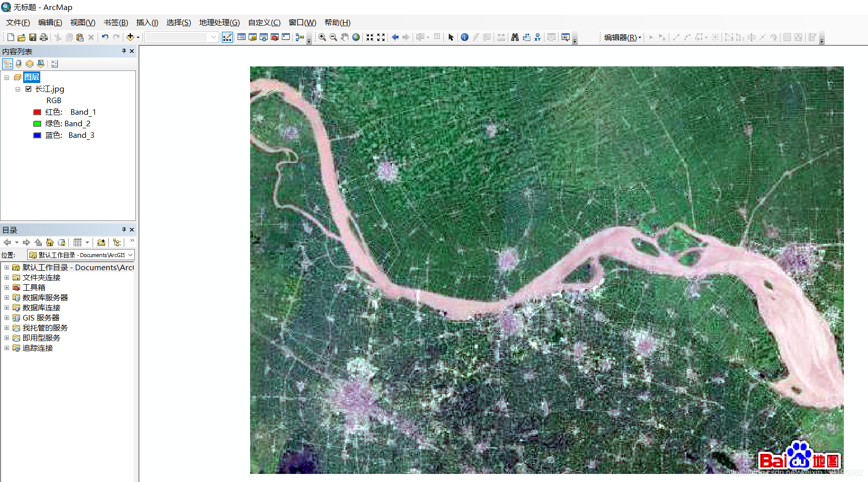Screen dimensions: 868x482
Task: Open the Python window icon
Action: [x=286, y=37]
